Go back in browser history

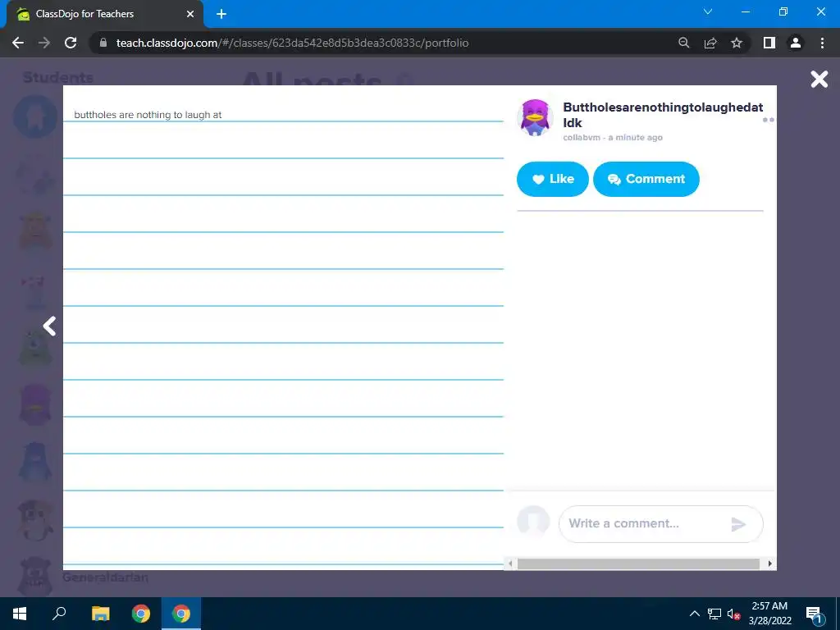(x=18, y=43)
